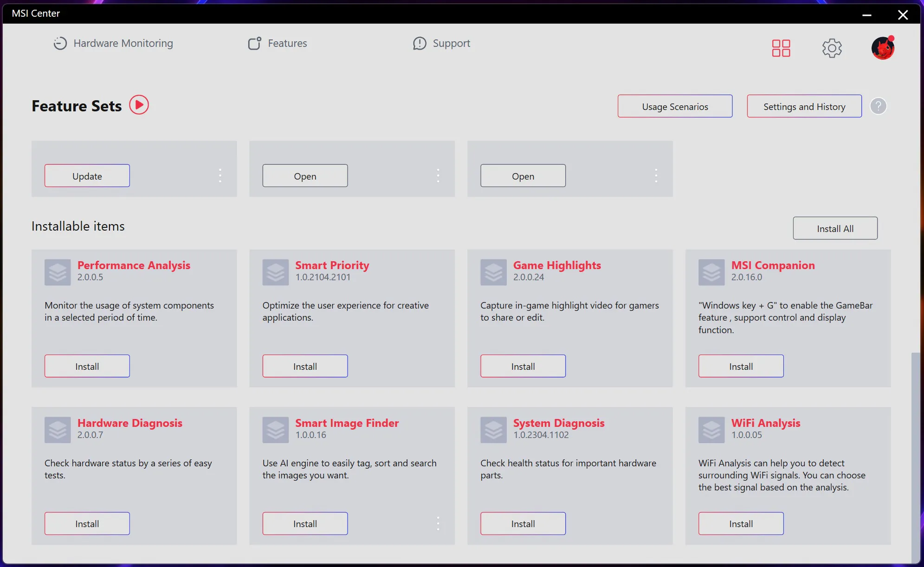The image size is (924, 567).
Task: Click the Hardware Monitoring gauge icon
Action: (60, 43)
